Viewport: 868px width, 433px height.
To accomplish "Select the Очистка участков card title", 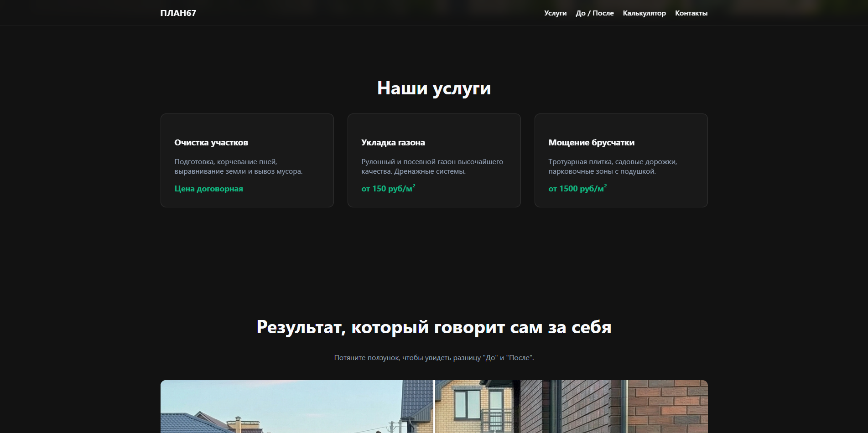I will click(x=211, y=143).
